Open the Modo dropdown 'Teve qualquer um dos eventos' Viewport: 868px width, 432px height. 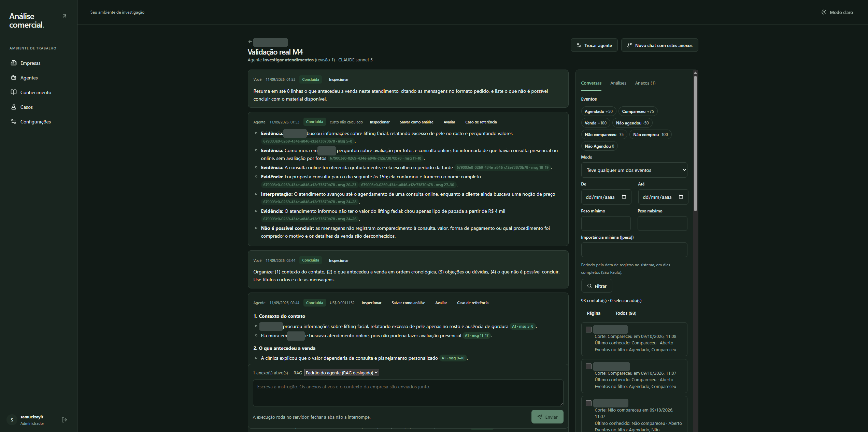634,170
